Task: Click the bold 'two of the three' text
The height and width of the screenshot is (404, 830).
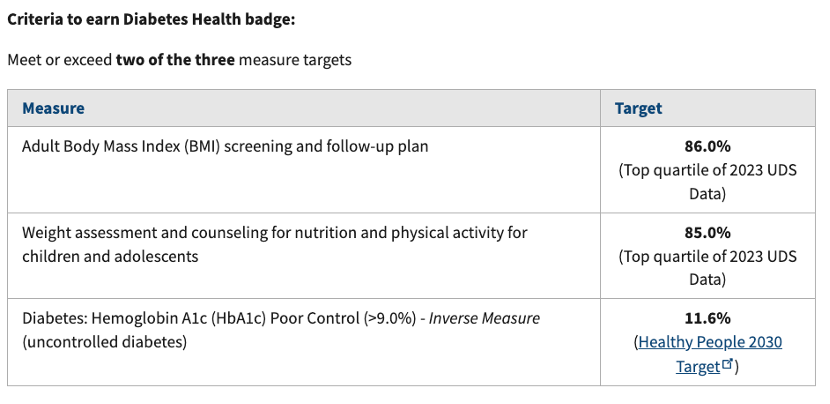Action: tap(175, 59)
